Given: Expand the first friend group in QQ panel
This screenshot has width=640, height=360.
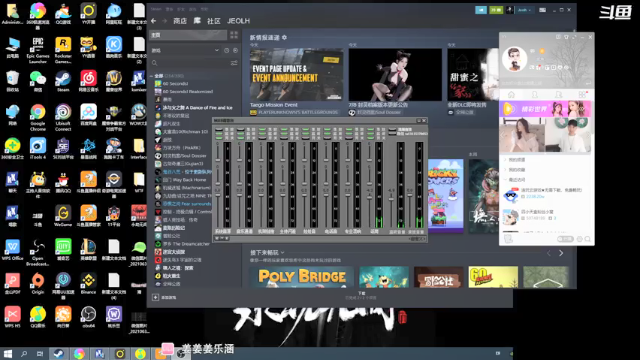Looking at the screenshot, I should (x=505, y=160).
